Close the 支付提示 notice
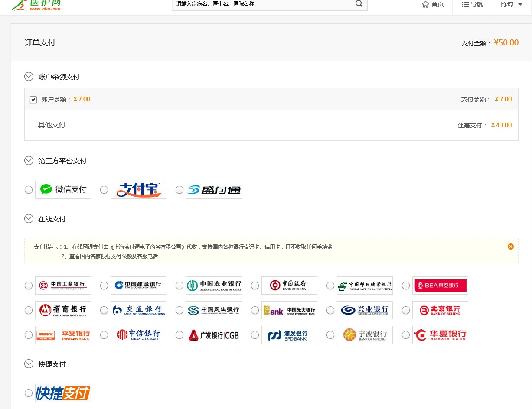 point(511,247)
